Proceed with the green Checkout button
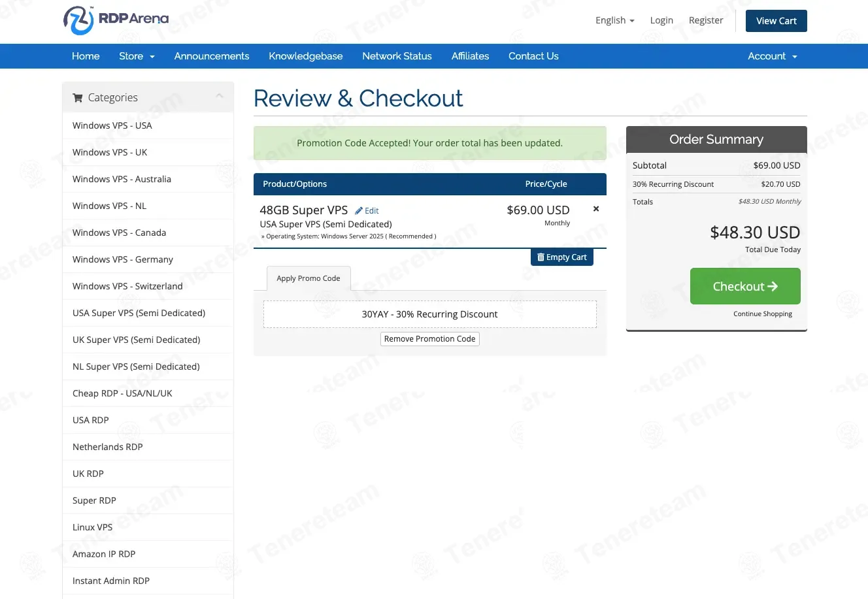 [x=745, y=286]
